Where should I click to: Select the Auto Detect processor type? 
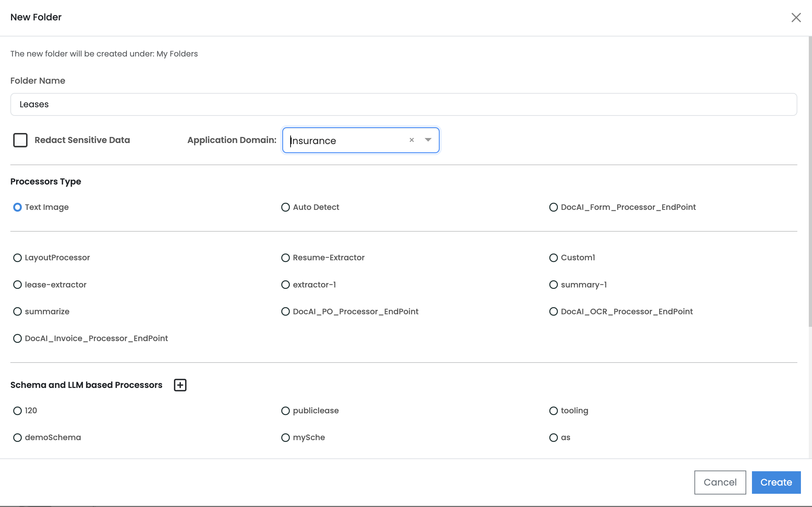click(x=285, y=207)
